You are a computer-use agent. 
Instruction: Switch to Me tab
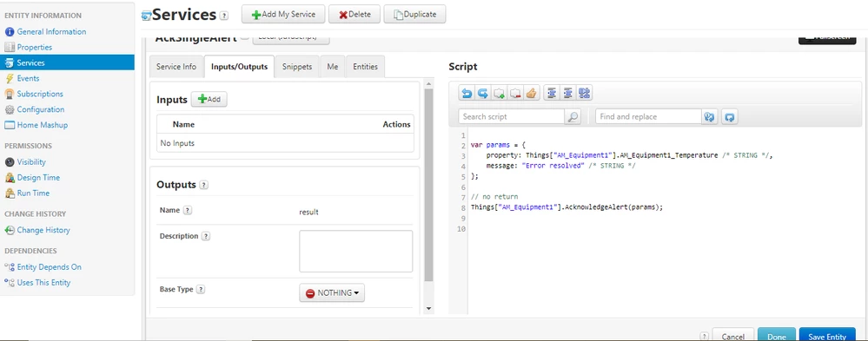332,66
